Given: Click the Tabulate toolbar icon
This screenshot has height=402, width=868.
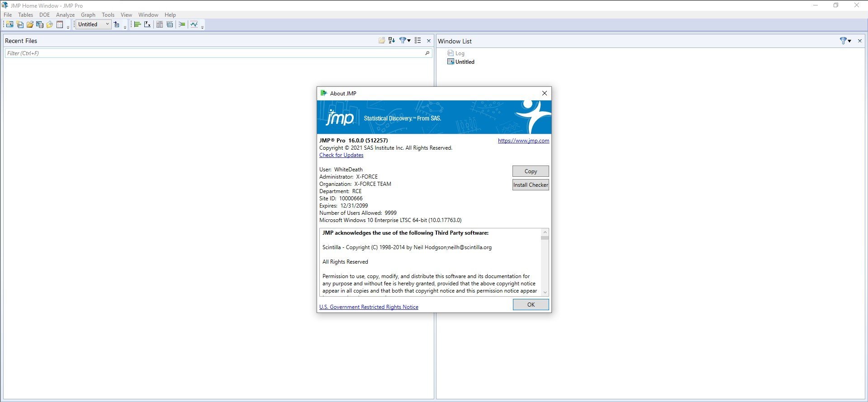Looking at the screenshot, I should [x=160, y=24].
